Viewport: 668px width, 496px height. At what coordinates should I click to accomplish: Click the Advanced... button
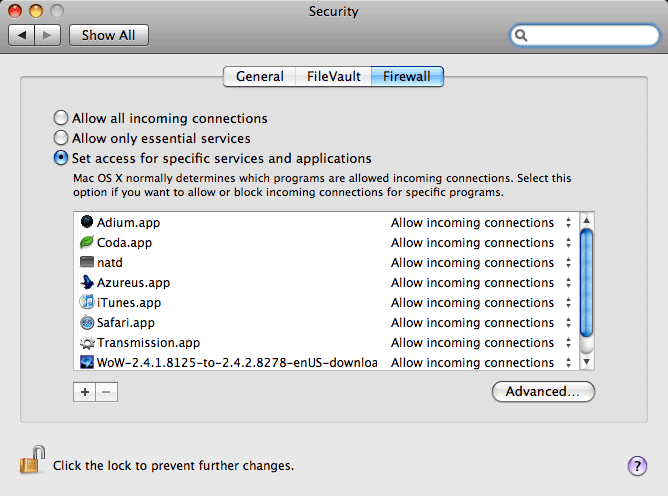click(543, 391)
